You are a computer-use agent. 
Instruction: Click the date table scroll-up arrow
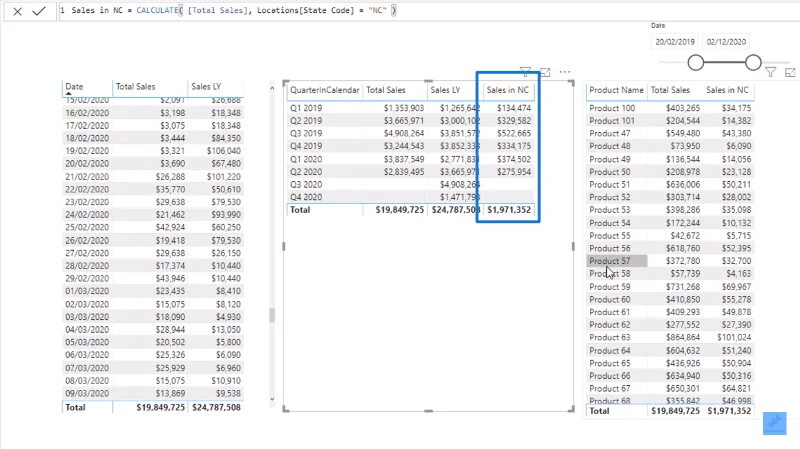[272, 88]
